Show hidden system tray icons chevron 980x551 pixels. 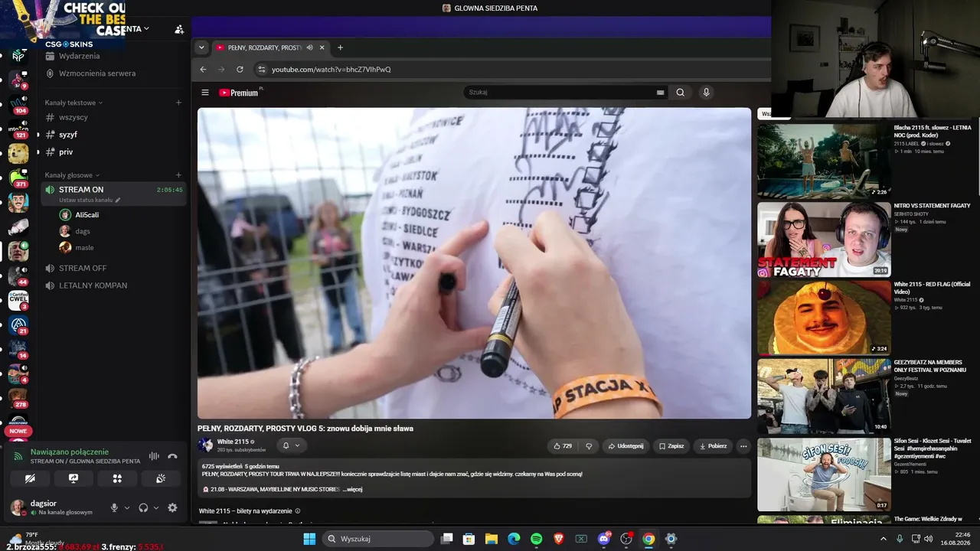click(x=884, y=539)
